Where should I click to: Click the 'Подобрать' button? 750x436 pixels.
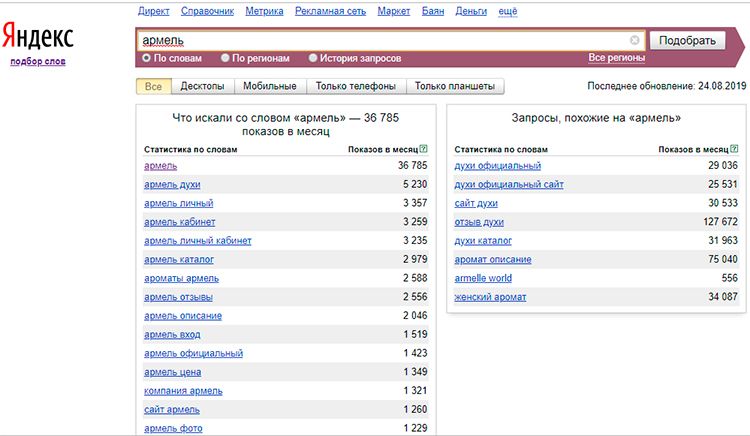687,41
